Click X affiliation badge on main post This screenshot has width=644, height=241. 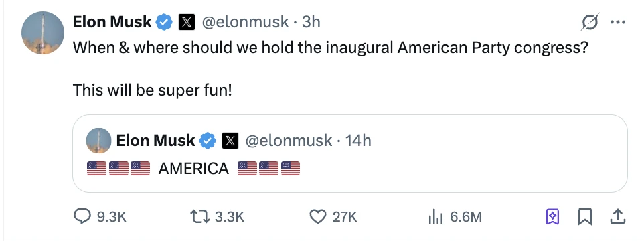coord(186,23)
